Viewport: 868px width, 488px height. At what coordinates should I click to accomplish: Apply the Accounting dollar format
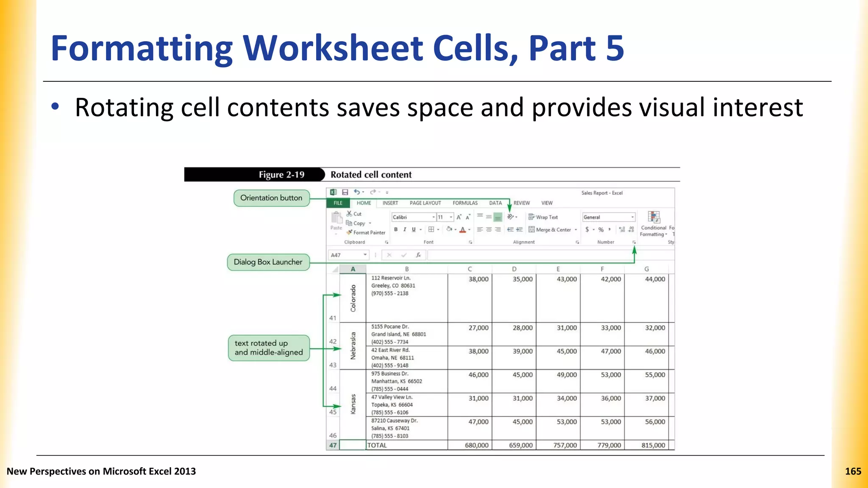pos(587,230)
